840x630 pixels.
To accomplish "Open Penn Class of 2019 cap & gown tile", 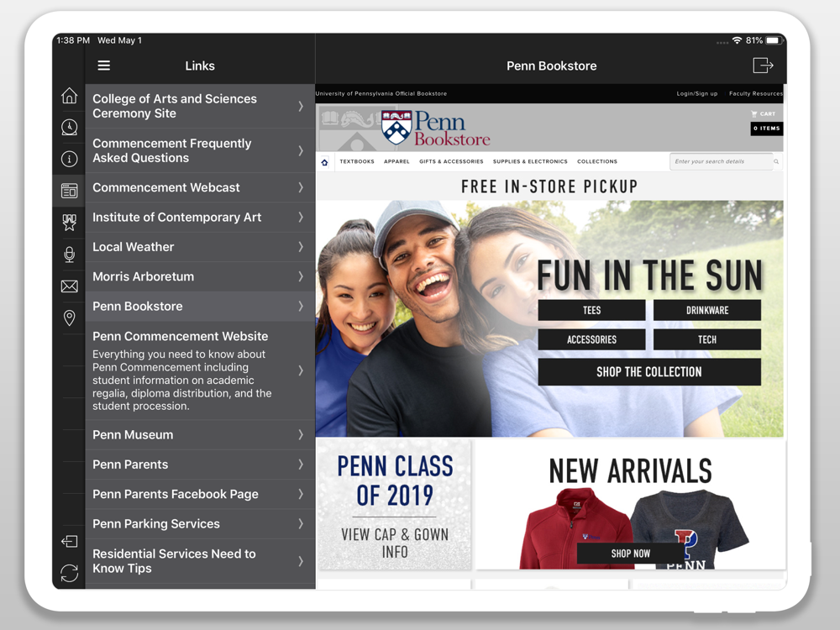I will click(x=395, y=505).
